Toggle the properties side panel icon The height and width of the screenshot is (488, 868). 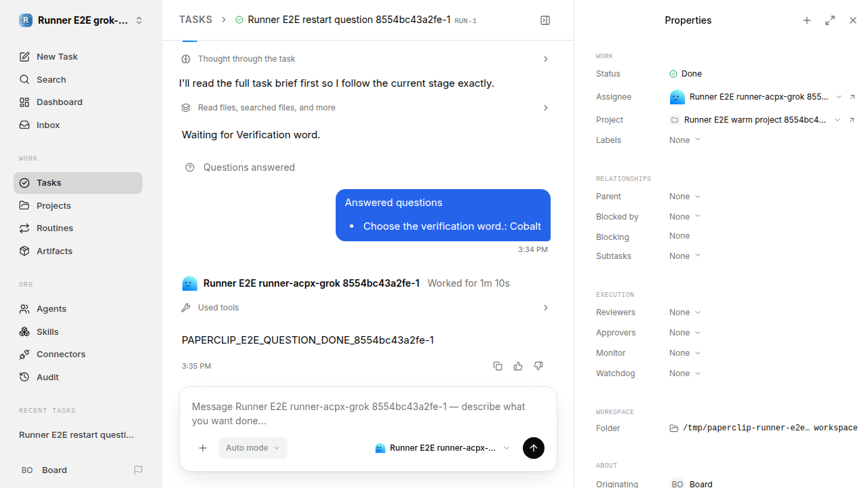[545, 20]
